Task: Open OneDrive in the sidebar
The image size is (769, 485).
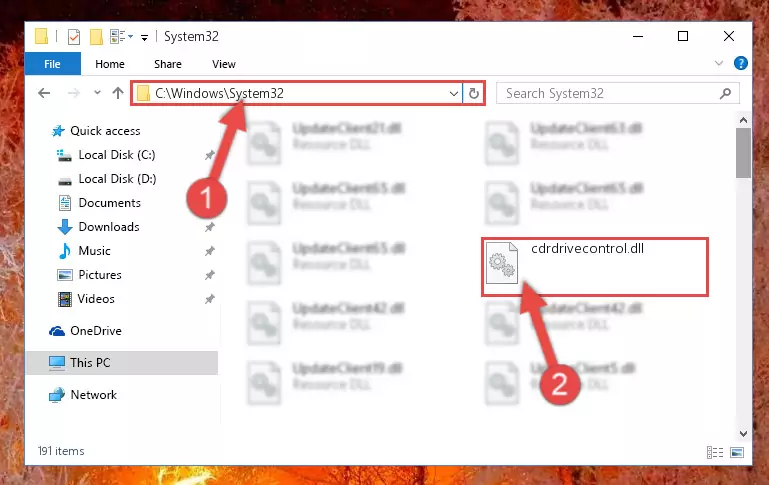Action: (96, 331)
